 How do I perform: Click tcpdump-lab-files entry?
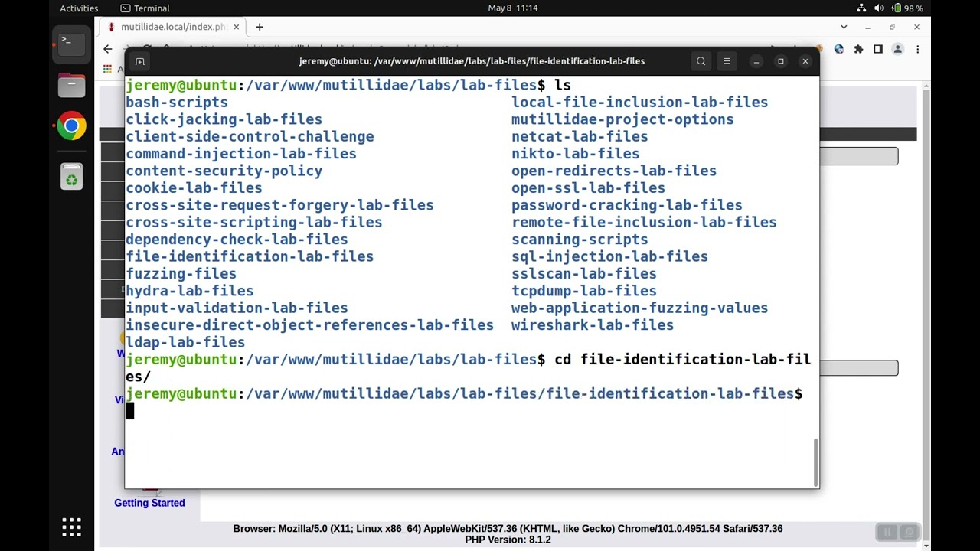coord(584,291)
